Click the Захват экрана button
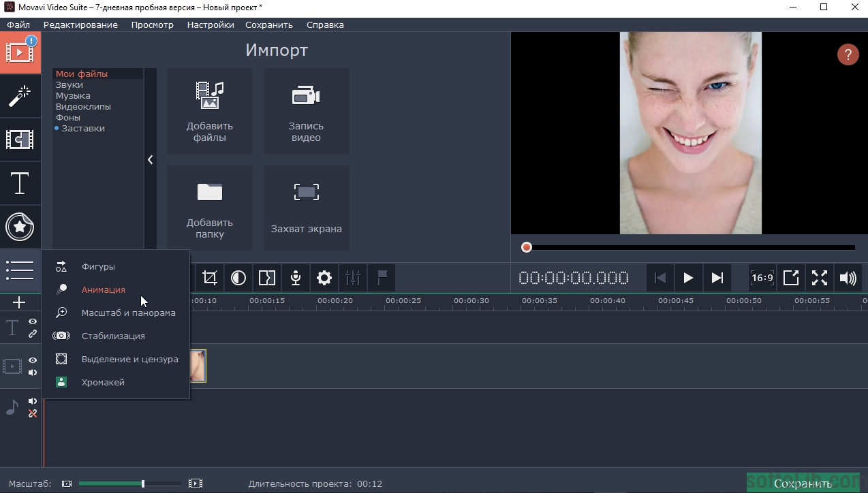The width and height of the screenshot is (868, 493). click(307, 208)
